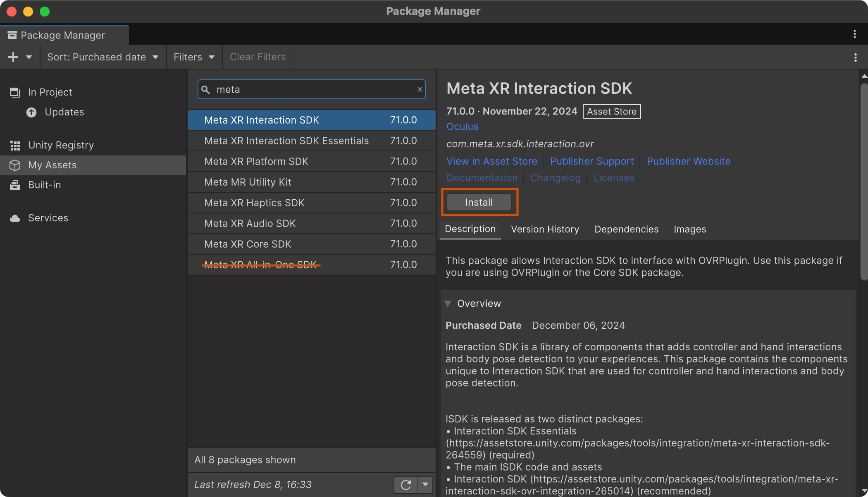This screenshot has width=868, height=497.
Task: Open the Services section
Action: [48, 217]
